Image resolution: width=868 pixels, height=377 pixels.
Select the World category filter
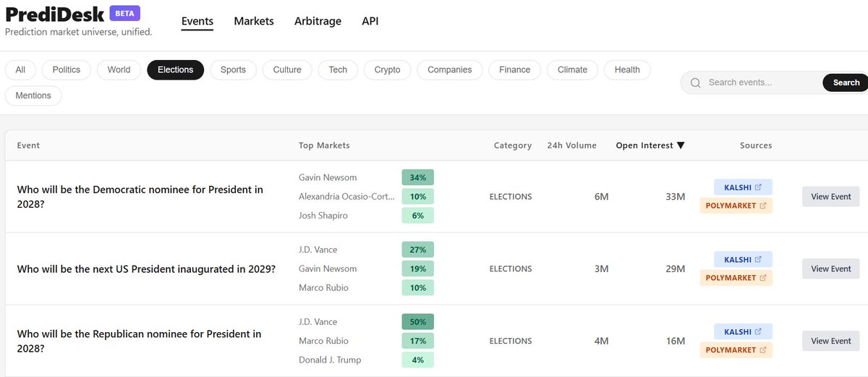pyautogui.click(x=119, y=69)
